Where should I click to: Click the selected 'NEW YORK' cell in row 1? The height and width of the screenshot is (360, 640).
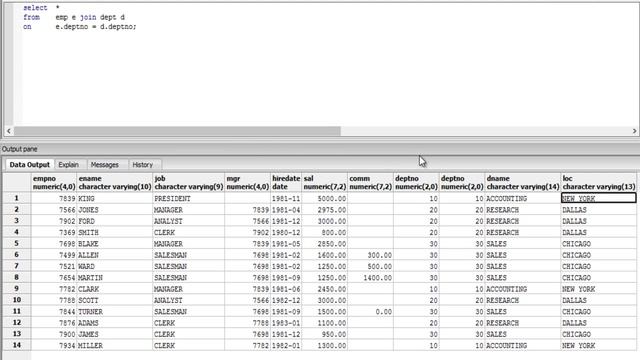[599, 198]
